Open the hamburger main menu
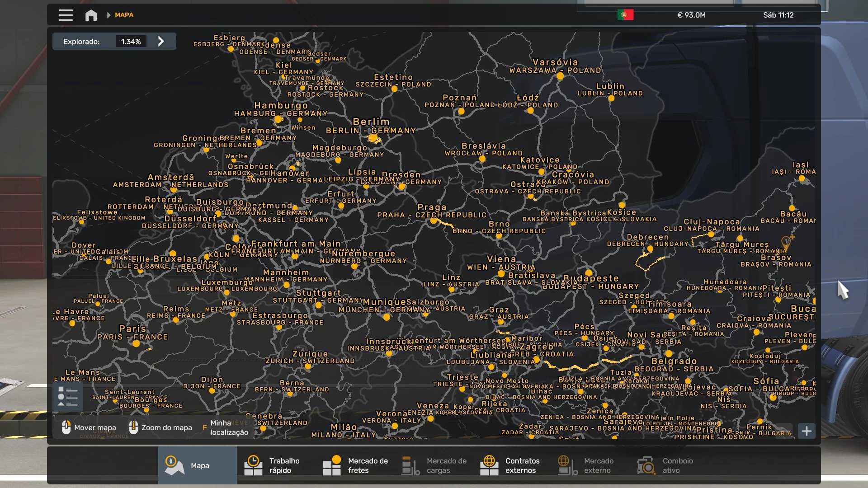Viewport: 868px width, 488px height. pyautogui.click(x=66, y=15)
